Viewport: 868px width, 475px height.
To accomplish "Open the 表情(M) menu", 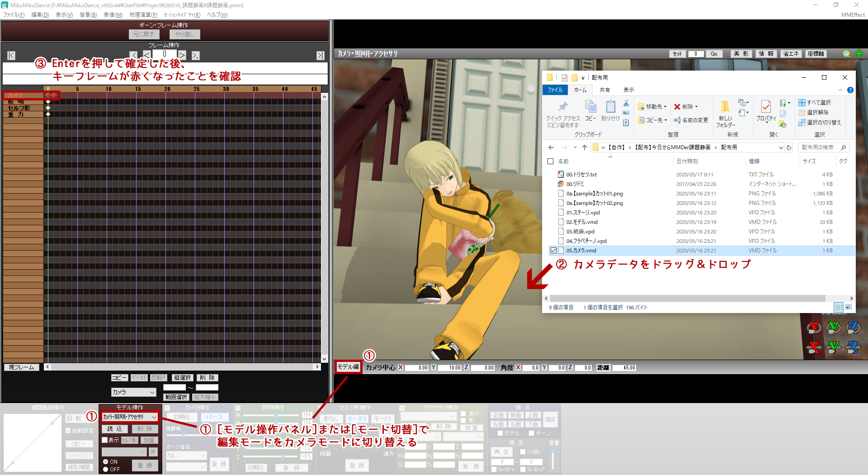I will (113, 15).
